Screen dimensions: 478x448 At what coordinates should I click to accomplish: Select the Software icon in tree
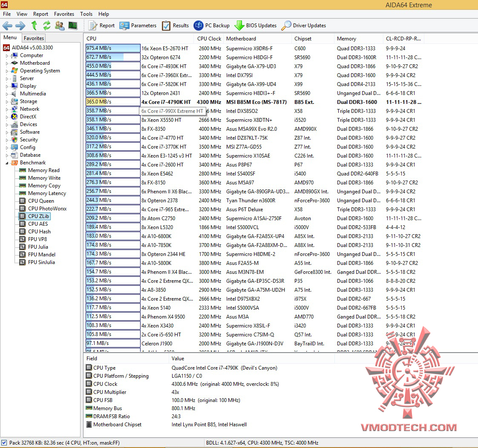click(x=14, y=132)
